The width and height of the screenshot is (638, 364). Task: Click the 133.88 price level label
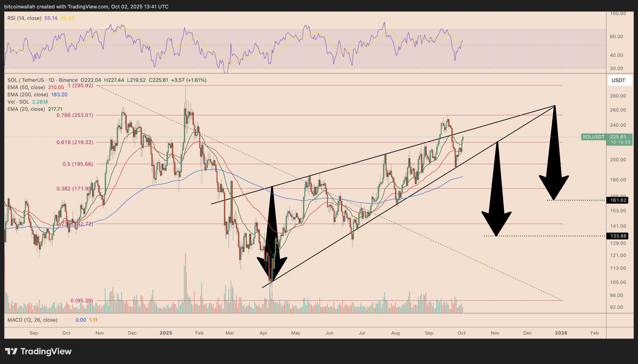point(617,236)
